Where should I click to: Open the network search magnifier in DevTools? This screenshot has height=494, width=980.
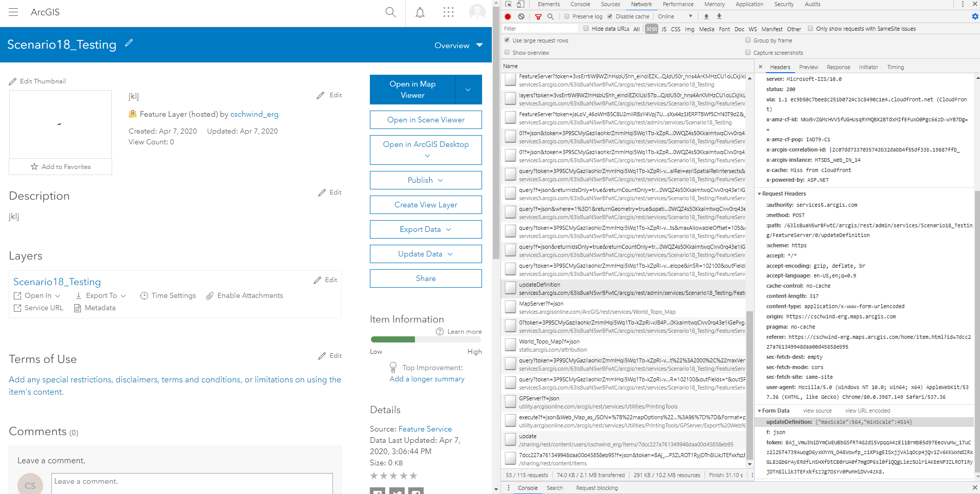551,16
